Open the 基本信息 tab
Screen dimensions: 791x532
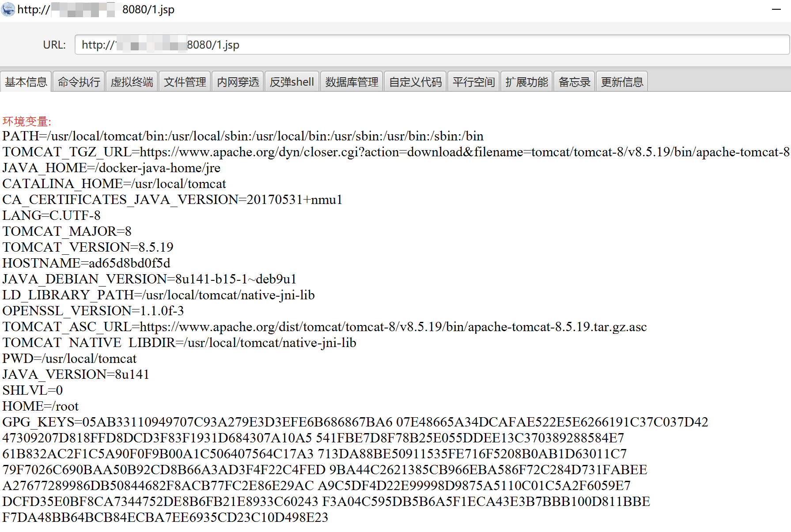point(26,82)
